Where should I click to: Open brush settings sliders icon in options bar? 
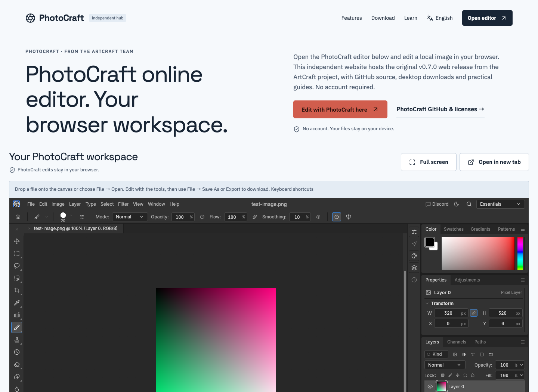[82, 217]
